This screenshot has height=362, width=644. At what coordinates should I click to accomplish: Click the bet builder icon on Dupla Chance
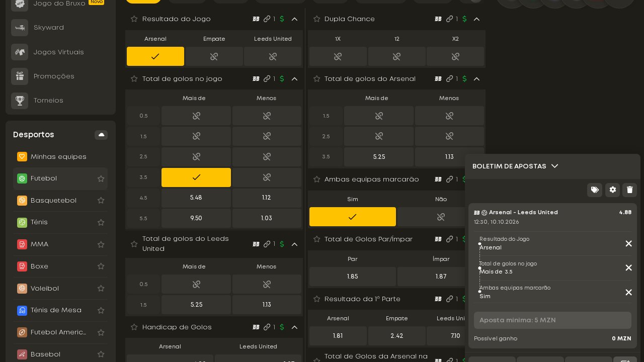pos(438,19)
